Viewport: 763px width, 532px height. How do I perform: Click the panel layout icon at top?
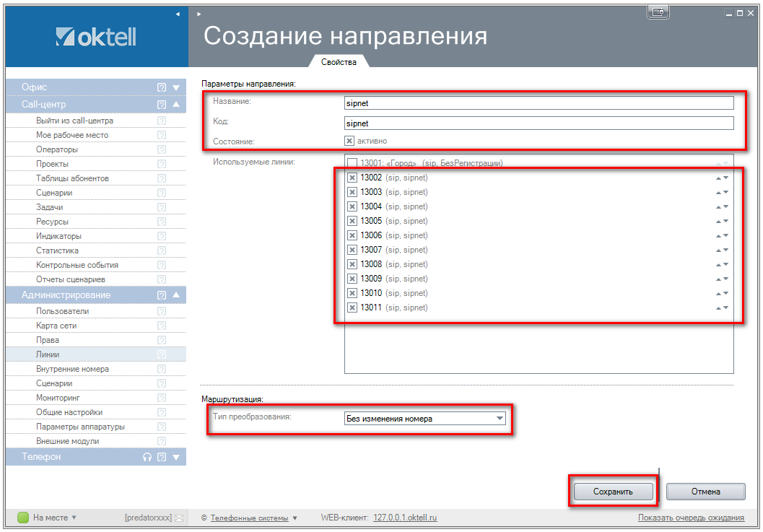658,12
